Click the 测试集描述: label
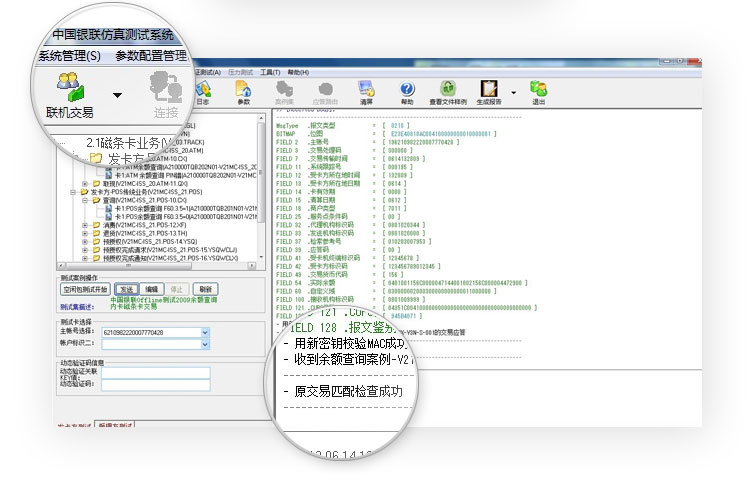Screen dimensions: 753x491 (77, 307)
